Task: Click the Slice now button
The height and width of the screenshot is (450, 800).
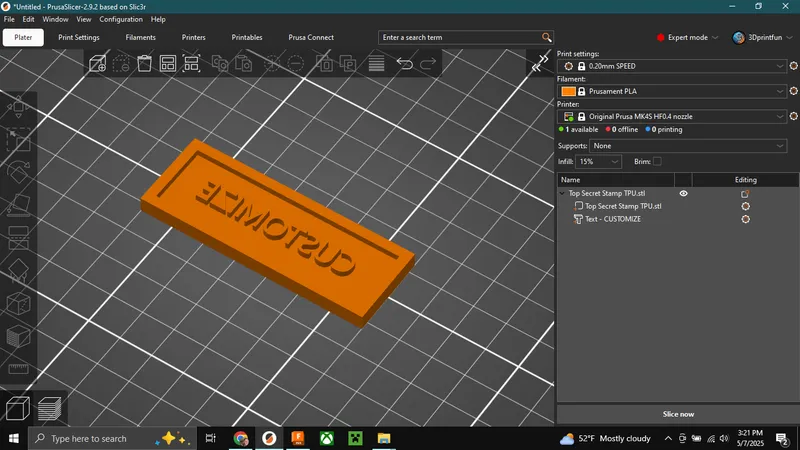Action: coord(678,414)
